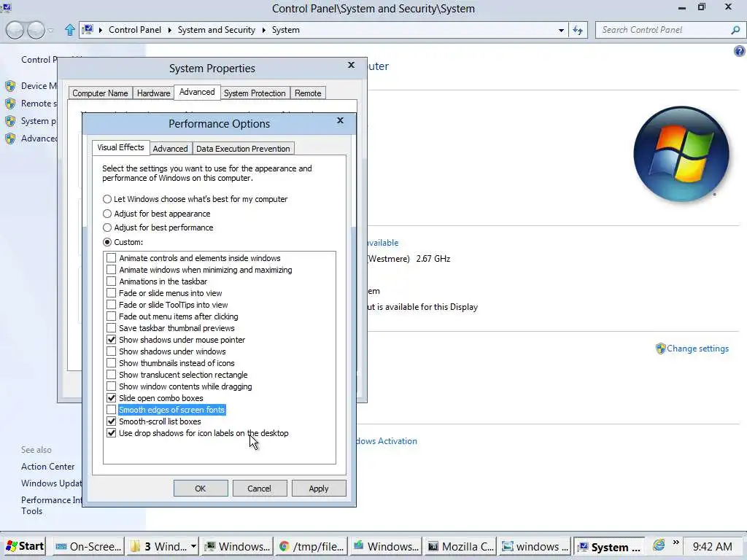
Task: Click shield icon next to Change settings
Action: pyautogui.click(x=660, y=349)
